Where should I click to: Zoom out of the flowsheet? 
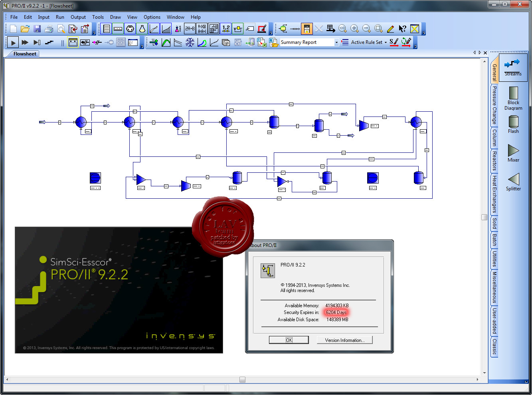(366, 29)
